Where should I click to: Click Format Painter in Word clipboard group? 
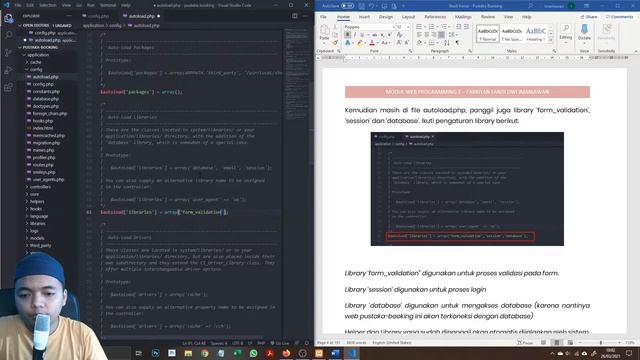335,42
